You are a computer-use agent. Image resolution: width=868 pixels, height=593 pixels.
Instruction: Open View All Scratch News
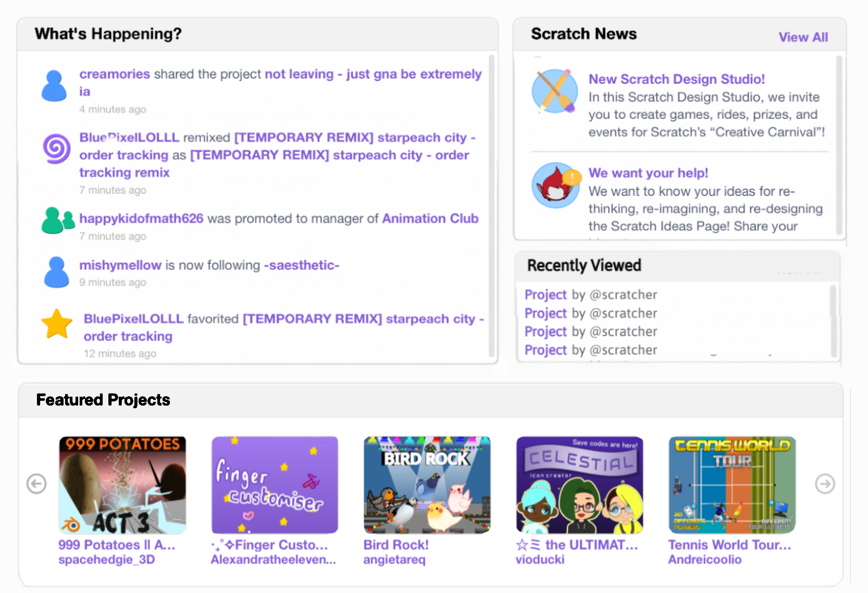tap(803, 37)
